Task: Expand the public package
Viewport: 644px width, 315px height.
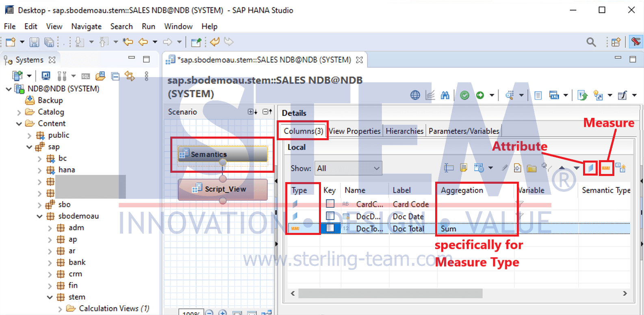Action: coord(29,135)
